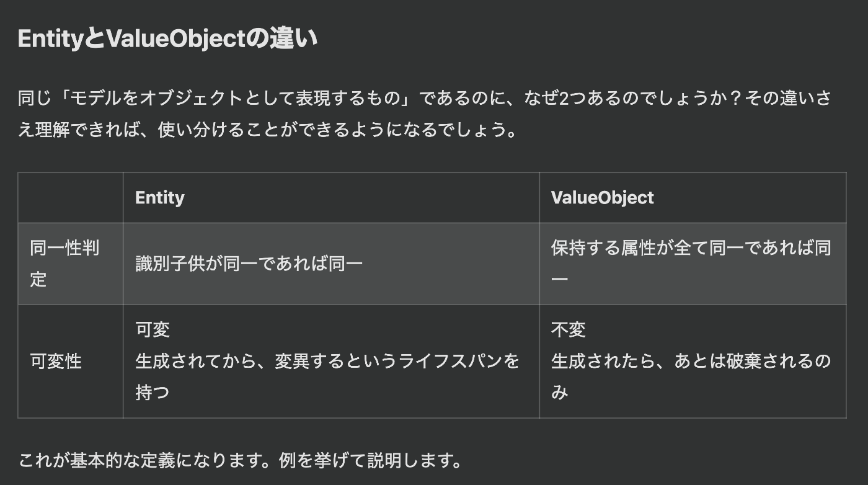Screen dimensions: 868x485
Task: Click the word 識別子供 in the Entity cell
Action: click(170, 264)
